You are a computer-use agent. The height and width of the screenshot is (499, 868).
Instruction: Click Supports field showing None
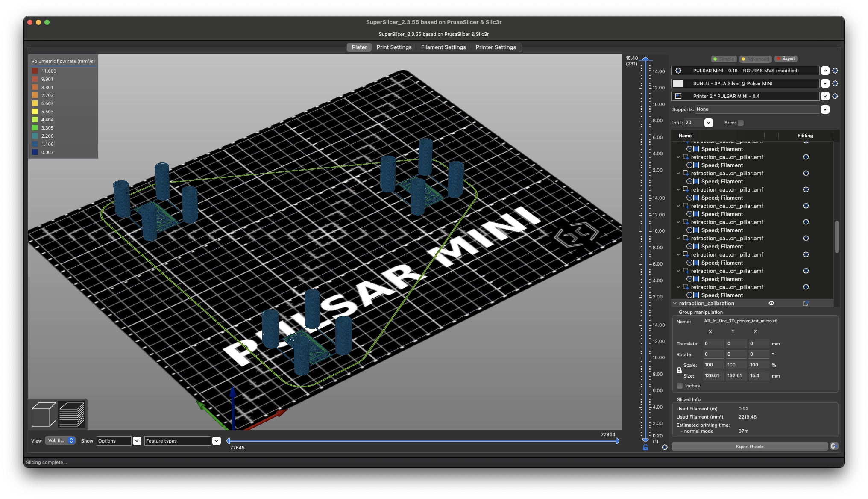(x=757, y=109)
